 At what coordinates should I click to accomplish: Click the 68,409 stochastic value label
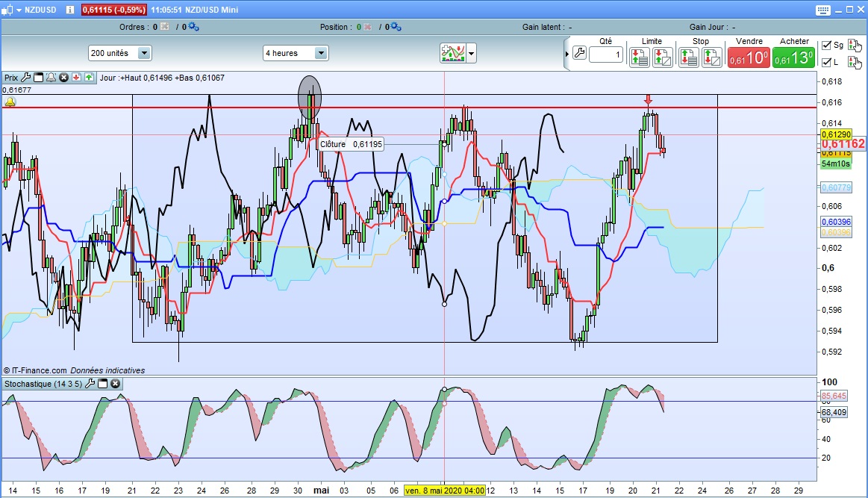[834, 412]
